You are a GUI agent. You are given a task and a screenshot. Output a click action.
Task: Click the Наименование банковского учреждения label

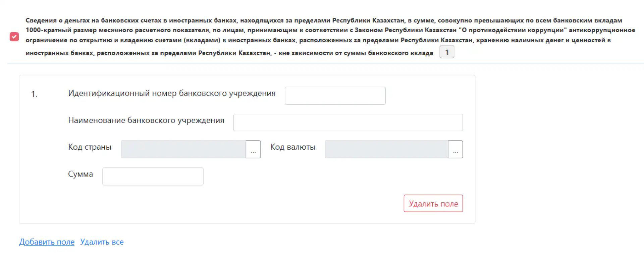pyautogui.click(x=146, y=120)
